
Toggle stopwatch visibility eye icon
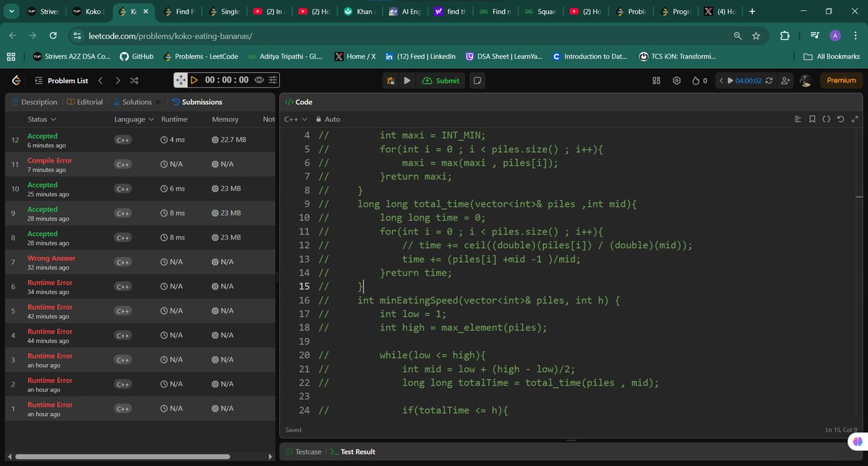pyautogui.click(x=259, y=80)
